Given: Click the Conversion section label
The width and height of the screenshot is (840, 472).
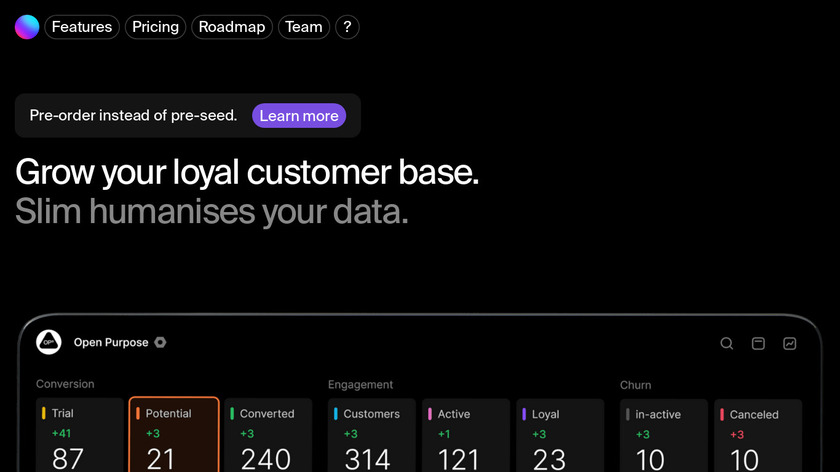Looking at the screenshot, I should [65, 384].
